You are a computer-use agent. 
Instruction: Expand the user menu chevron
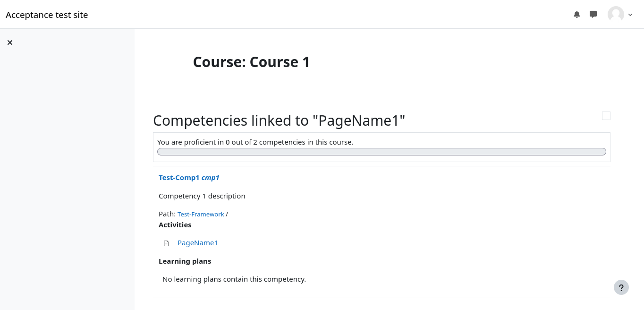pyautogui.click(x=630, y=15)
